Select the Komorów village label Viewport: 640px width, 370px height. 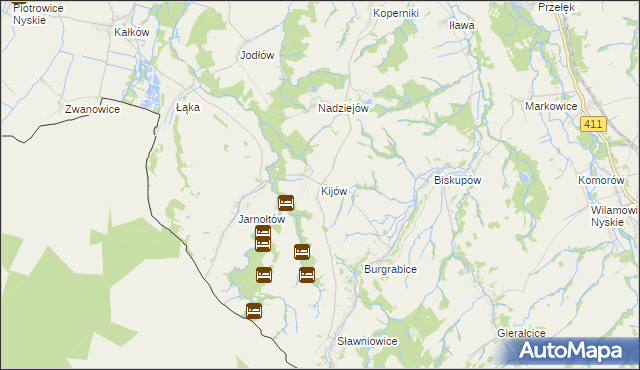click(601, 180)
